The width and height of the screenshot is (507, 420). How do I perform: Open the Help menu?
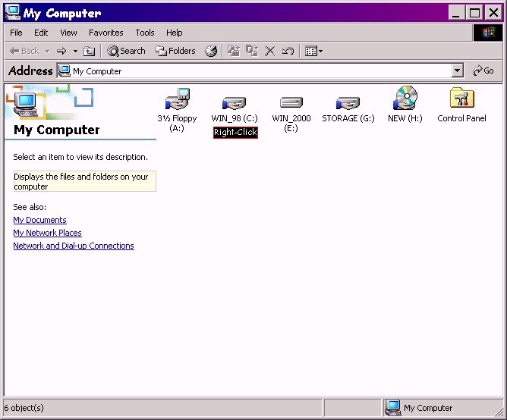[175, 33]
